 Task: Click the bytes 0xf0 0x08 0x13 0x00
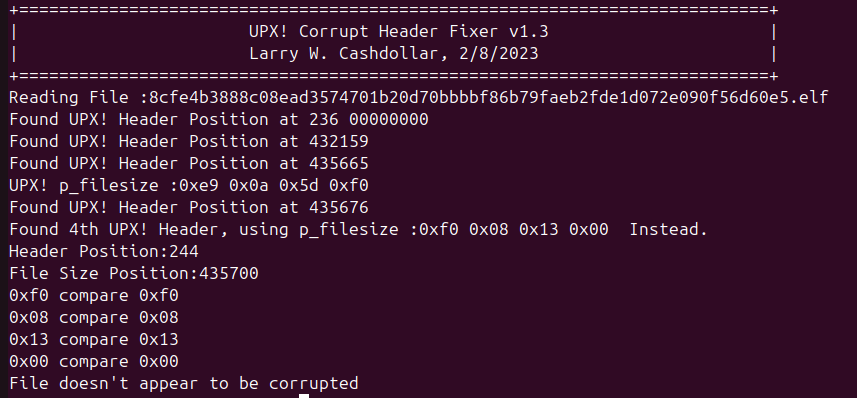click(x=513, y=229)
